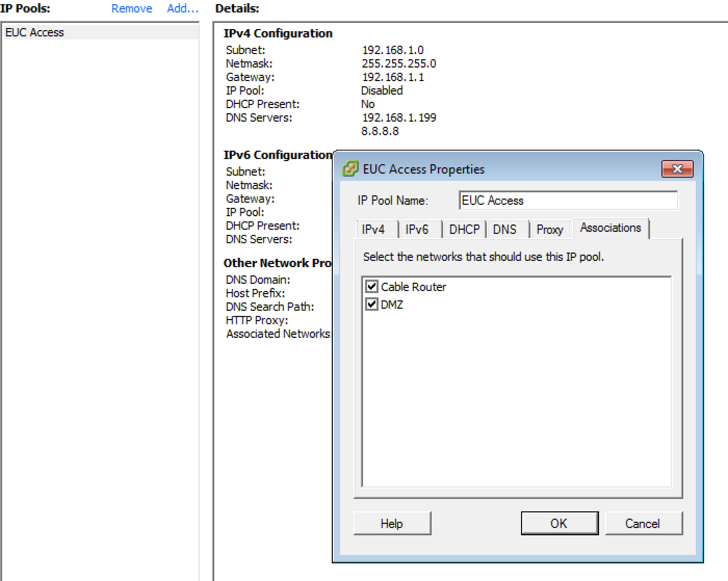This screenshot has height=581, width=728.
Task: Close the EUC Access Properties dialog
Action: pos(677,169)
